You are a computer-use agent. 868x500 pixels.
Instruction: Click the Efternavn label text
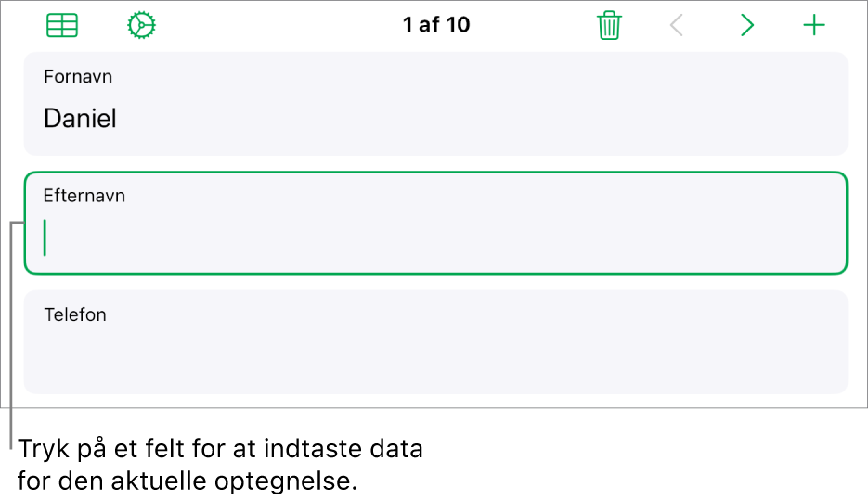[84, 195]
